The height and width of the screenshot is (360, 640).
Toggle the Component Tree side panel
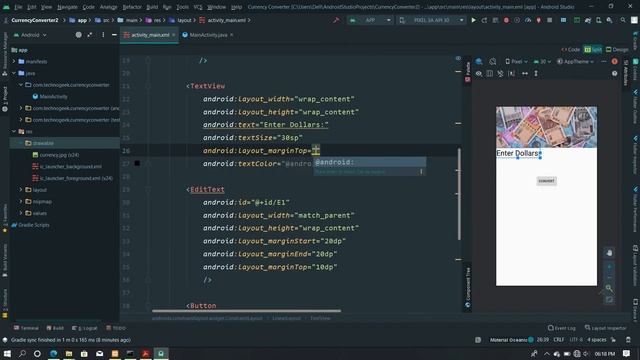click(468, 287)
